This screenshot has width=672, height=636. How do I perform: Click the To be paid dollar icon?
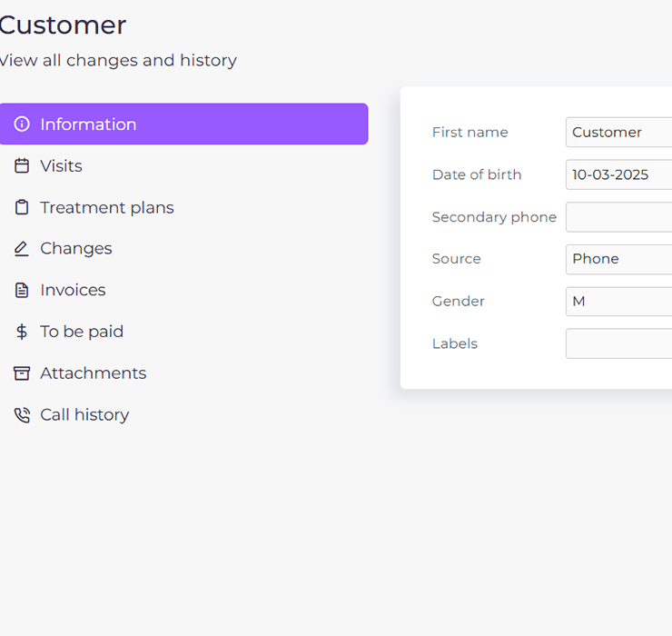[x=22, y=332]
